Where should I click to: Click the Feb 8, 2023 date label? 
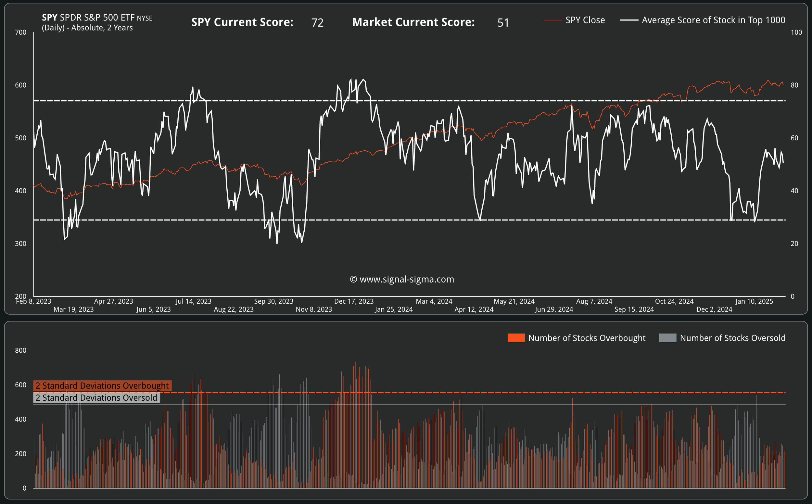(34, 301)
